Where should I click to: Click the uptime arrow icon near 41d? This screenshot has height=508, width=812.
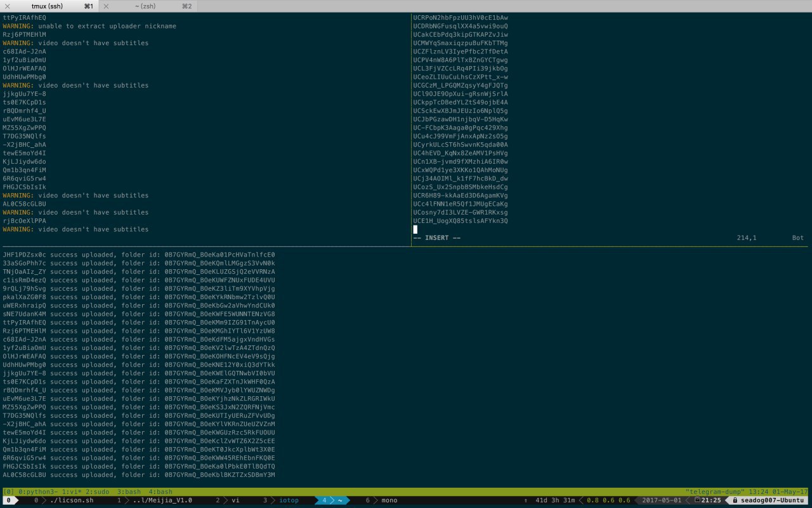coord(525,500)
